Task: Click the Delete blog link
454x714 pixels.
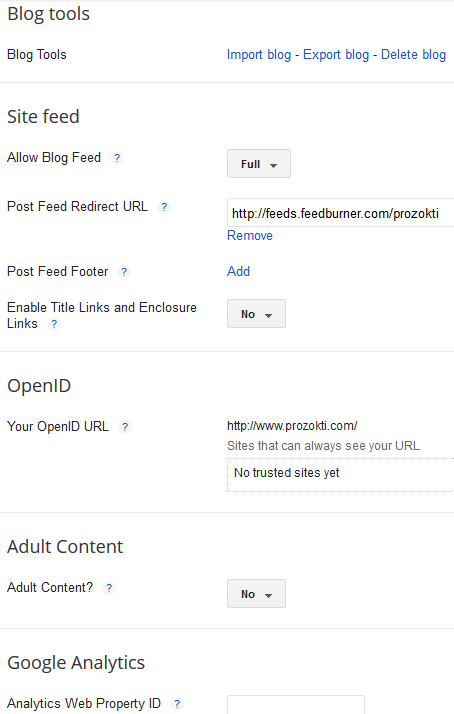Action: click(413, 55)
